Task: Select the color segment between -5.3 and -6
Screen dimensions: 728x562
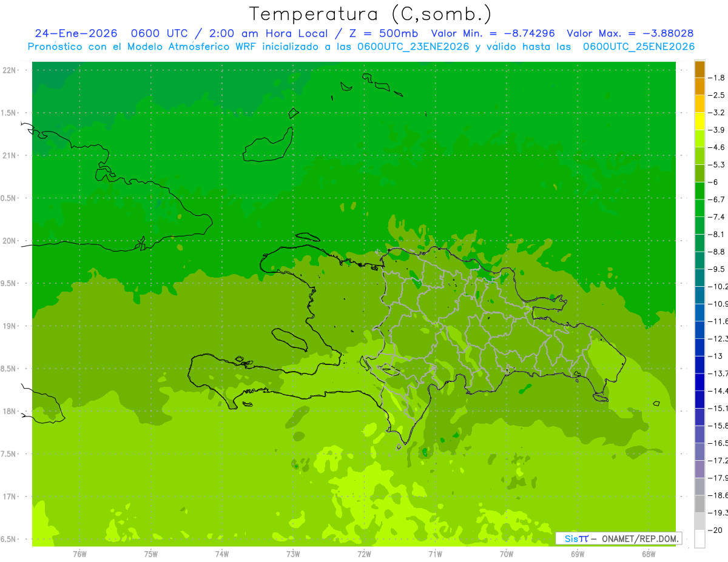Action: click(699, 173)
